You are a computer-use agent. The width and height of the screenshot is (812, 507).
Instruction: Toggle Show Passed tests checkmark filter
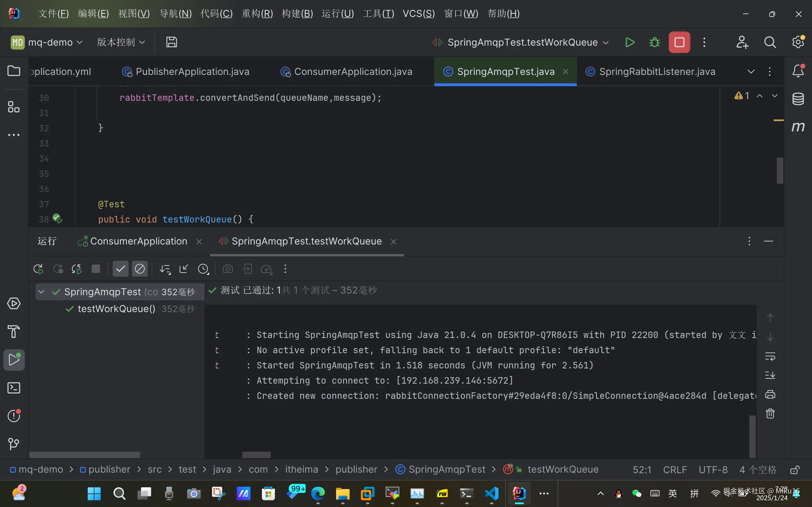120,269
